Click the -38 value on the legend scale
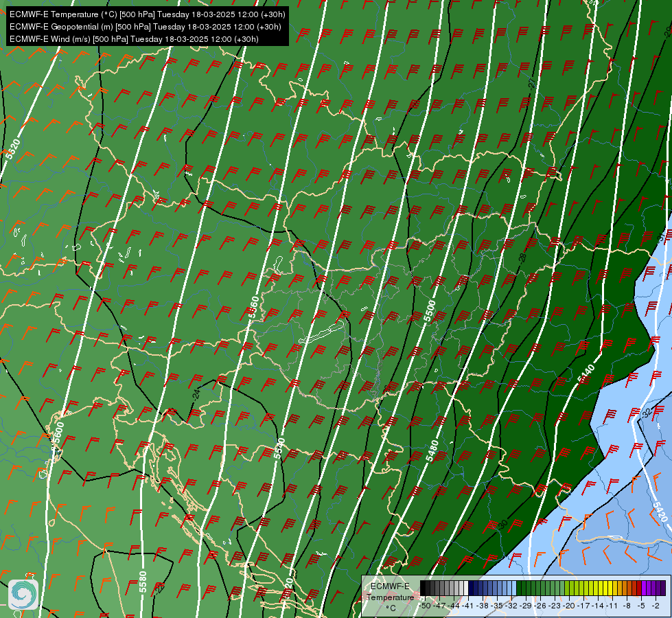672x618 pixels. (482, 606)
